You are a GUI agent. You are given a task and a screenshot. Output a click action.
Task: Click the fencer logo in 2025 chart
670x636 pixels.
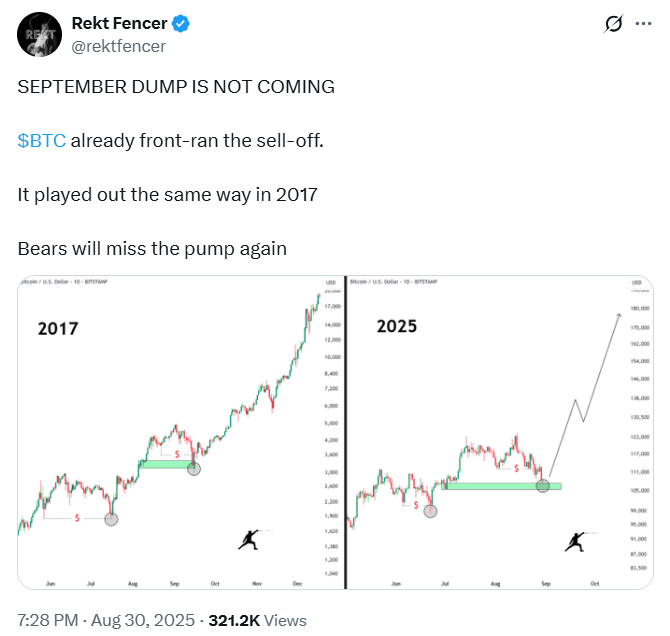click(x=576, y=542)
